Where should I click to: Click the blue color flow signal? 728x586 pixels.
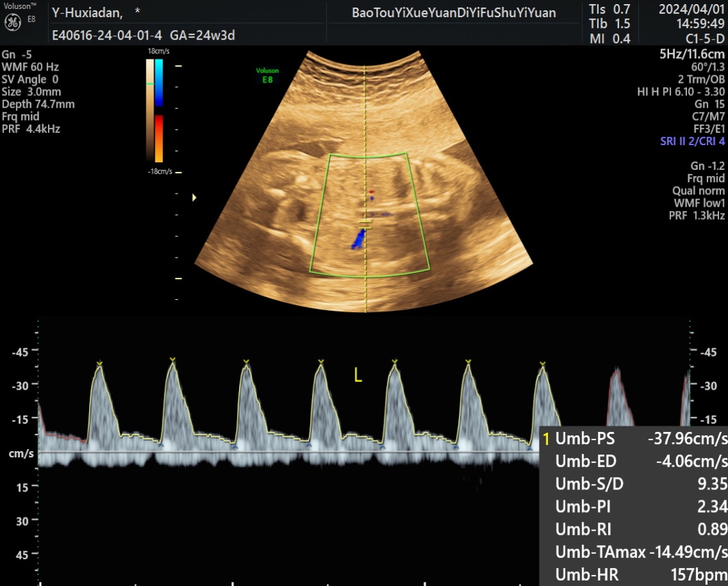point(357,238)
